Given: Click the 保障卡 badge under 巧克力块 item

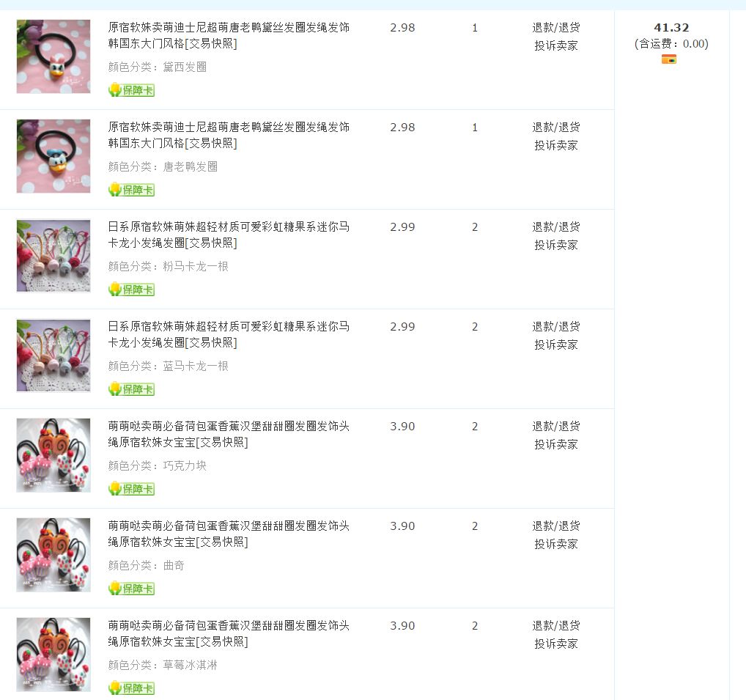Looking at the screenshot, I should [x=131, y=489].
